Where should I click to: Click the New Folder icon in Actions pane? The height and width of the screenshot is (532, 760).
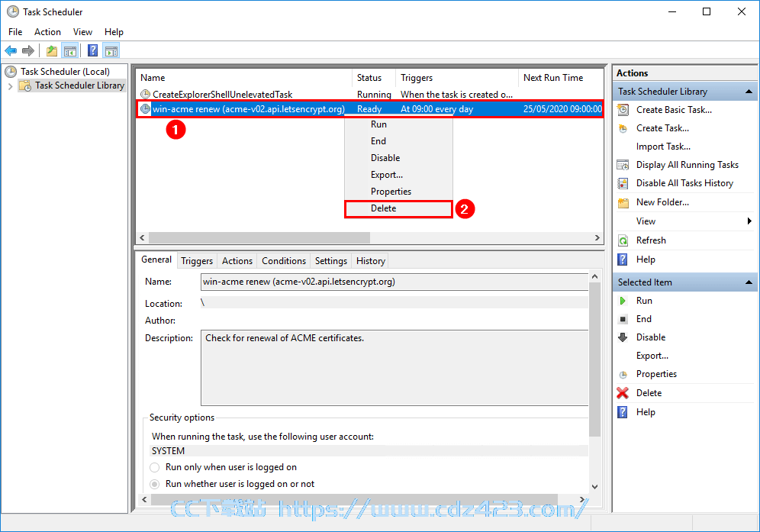pyautogui.click(x=623, y=202)
